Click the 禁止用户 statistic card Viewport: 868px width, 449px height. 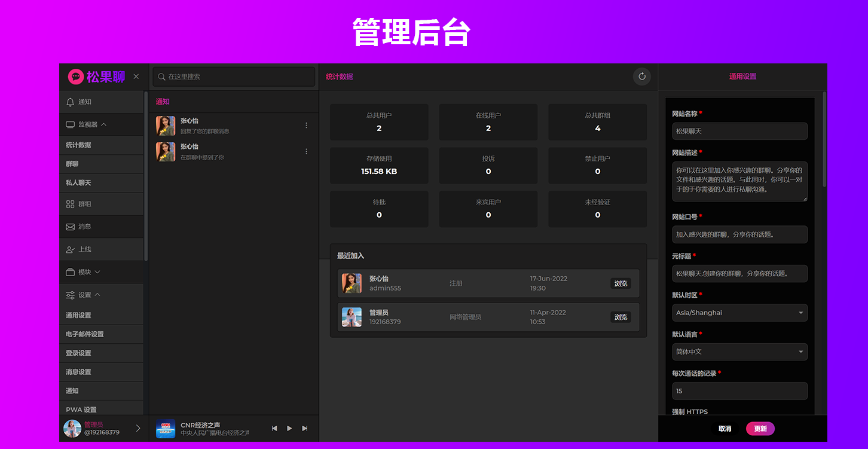coord(598,166)
